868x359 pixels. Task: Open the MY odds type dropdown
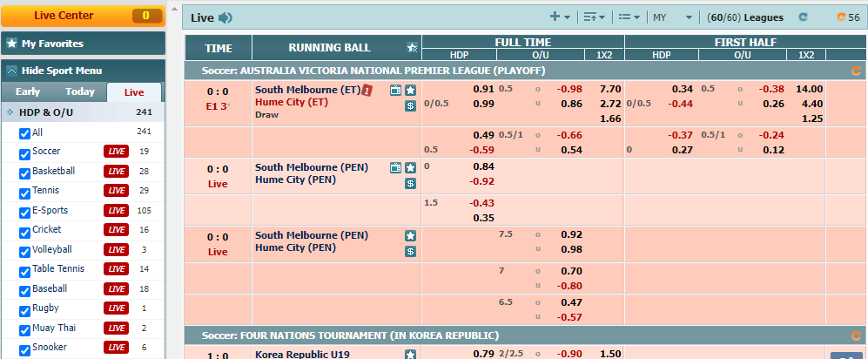coord(672,17)
